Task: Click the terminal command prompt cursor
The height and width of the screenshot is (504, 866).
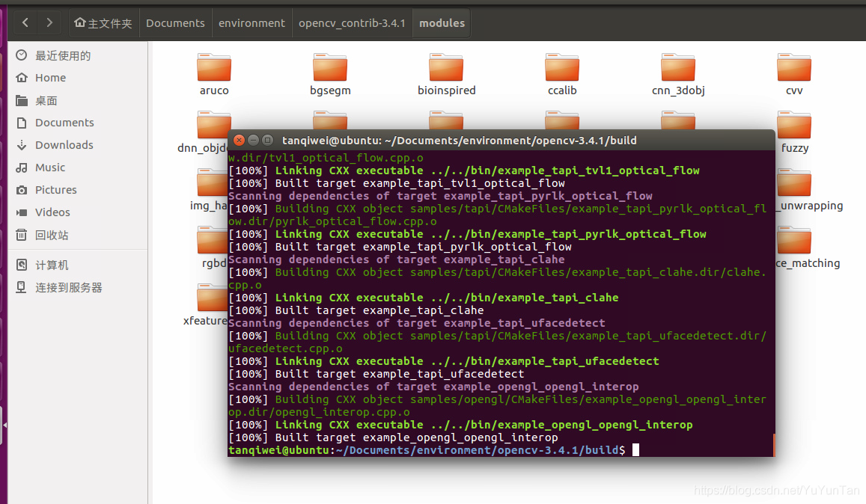Action: pos(635,450)
